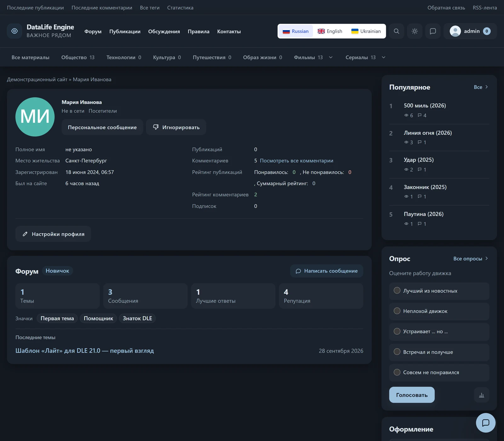504x441 pixels.
Task: Open the Правила menu item
Action: [198, 31]
